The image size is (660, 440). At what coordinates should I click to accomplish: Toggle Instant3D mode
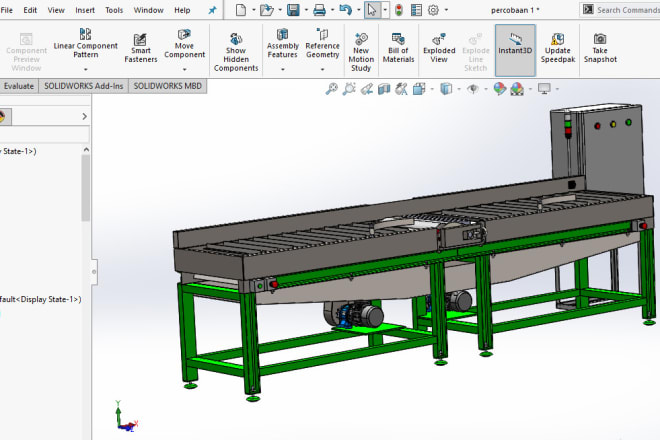click(x=515, y=50)
